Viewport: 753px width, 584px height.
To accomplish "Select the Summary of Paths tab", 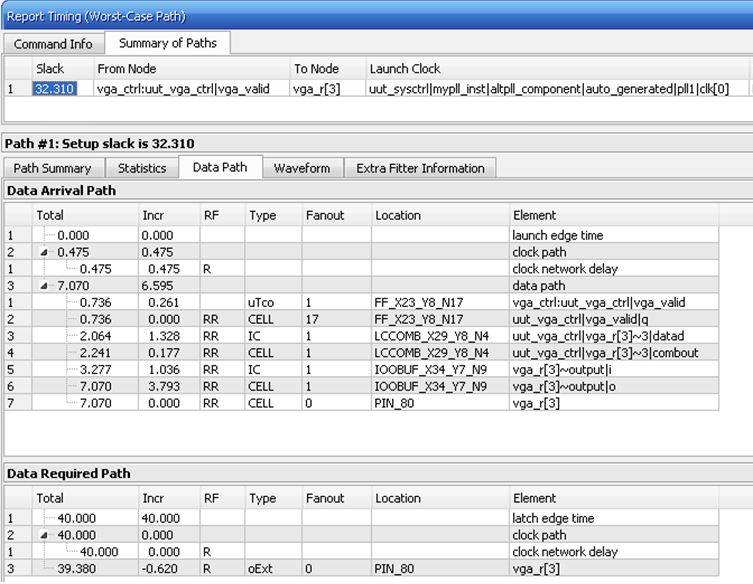I will coord(168,43).
